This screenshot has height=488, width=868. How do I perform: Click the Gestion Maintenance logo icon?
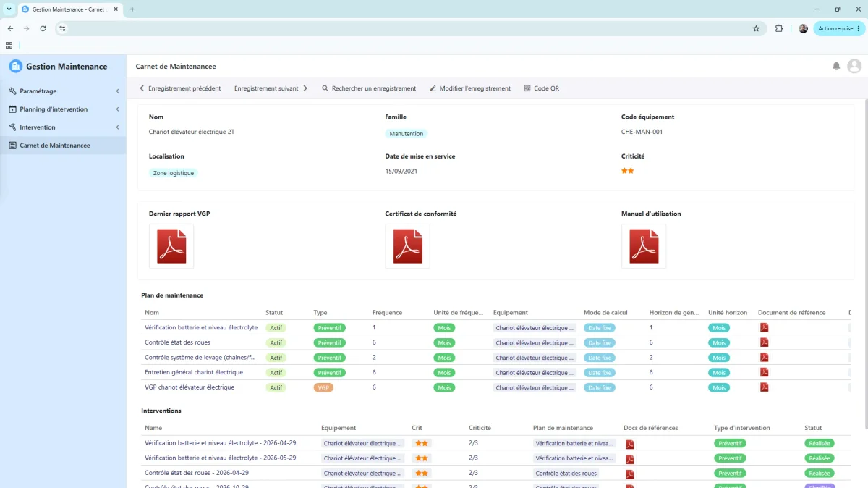(x=16, y=66)
